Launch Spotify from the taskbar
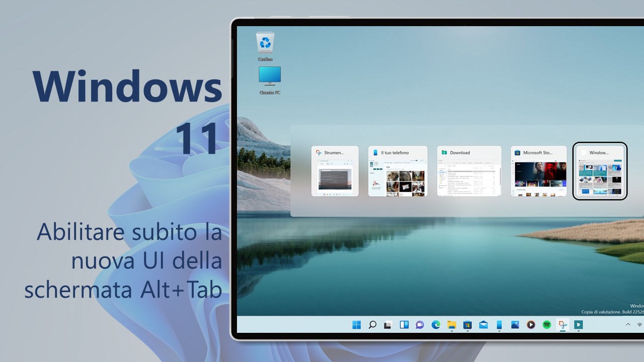The height and width of the screenshot is (362, 644). coord(546,325)
